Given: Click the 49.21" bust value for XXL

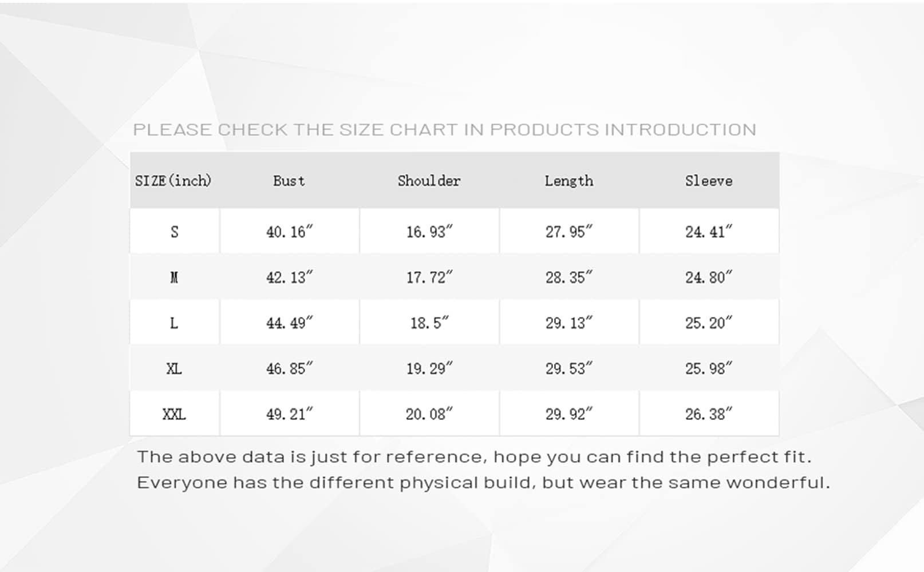Looking at the screenshot, I should (x=289, y=414).
